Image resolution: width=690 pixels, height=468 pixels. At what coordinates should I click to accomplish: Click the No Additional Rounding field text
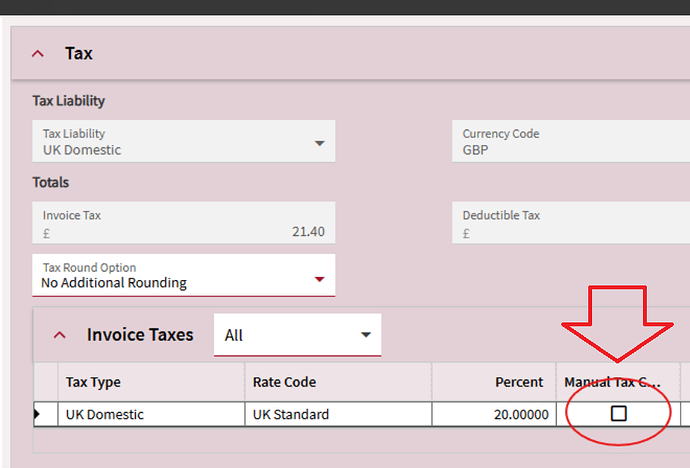(114, 283)
